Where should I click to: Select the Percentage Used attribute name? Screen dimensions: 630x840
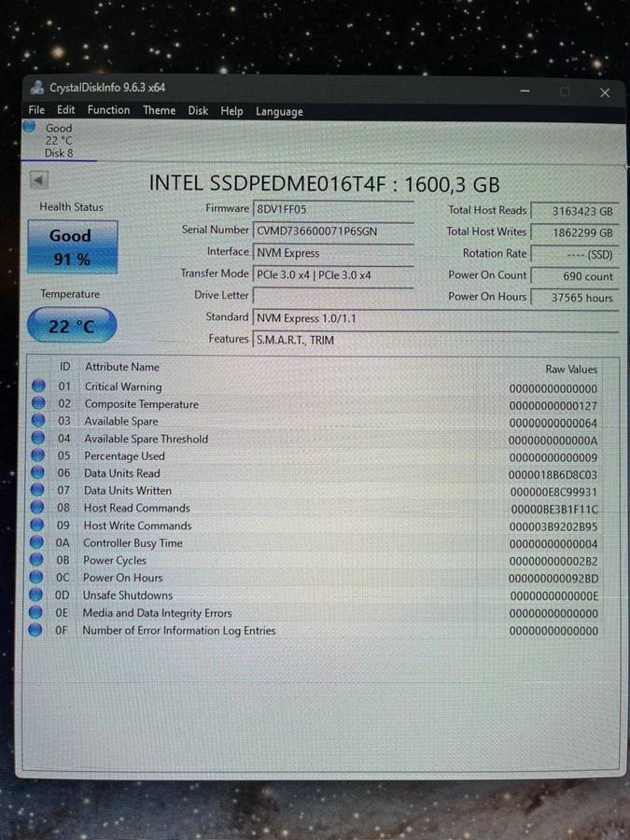pos(124,455)
